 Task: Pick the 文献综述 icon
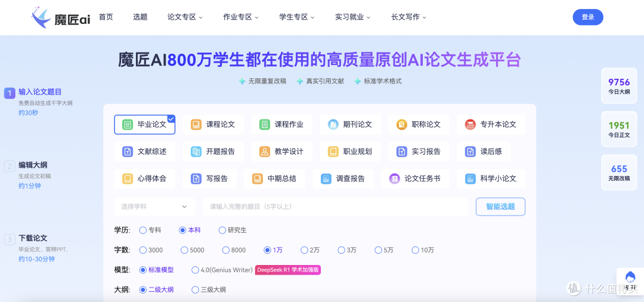tap(128, 152)
